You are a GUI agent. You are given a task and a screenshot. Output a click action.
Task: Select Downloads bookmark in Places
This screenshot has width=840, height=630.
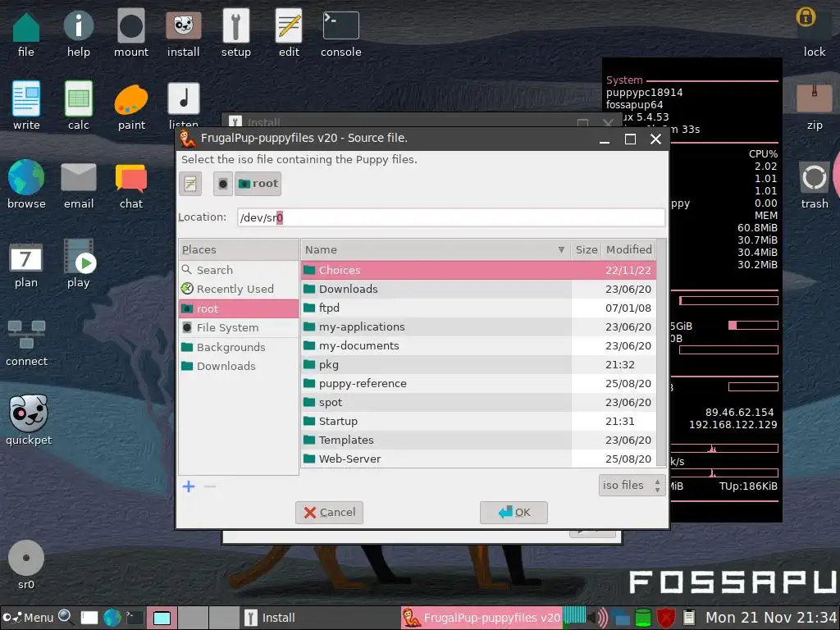click(239, 367)
